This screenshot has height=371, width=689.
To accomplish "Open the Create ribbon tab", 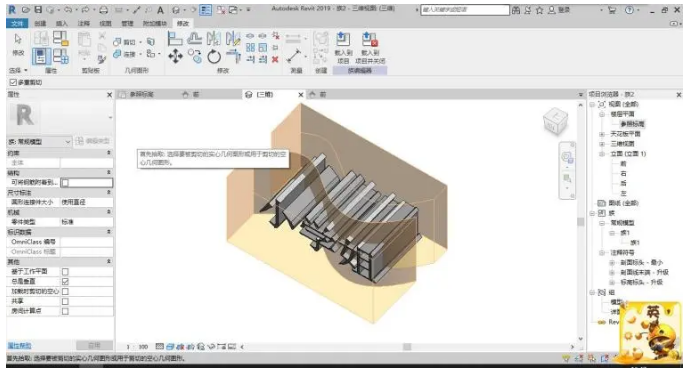I will pos(40,23).
